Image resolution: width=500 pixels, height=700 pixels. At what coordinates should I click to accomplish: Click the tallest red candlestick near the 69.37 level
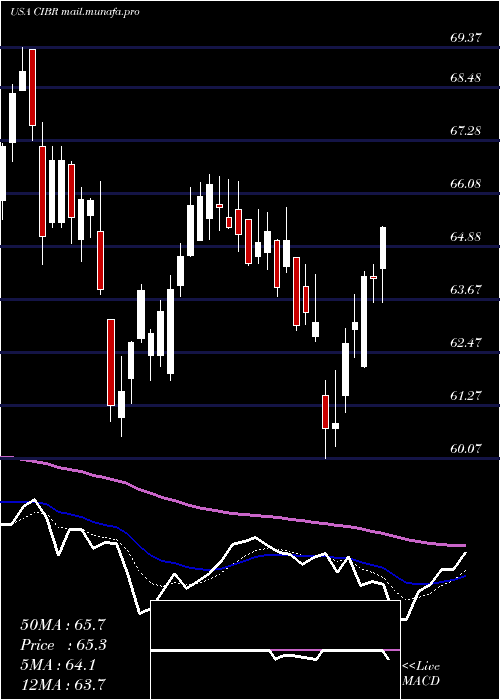coord(33,88)
